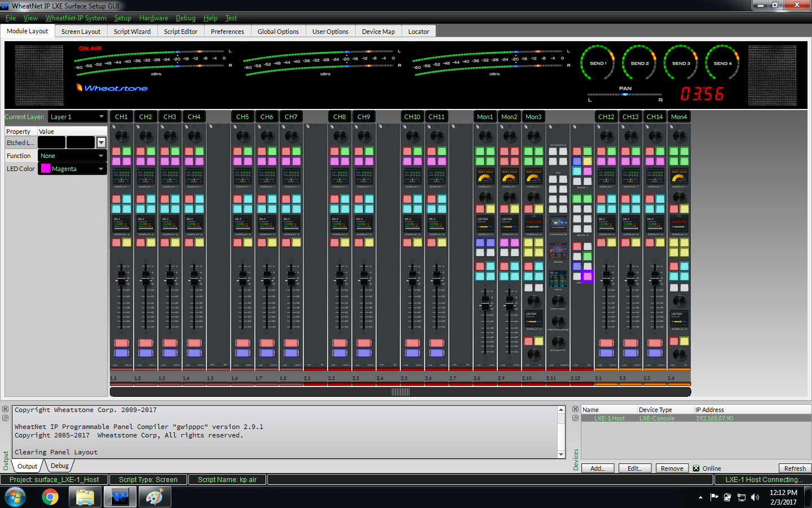
Task: Open Paint from the taskbar
Action: (x=154, y=497)
